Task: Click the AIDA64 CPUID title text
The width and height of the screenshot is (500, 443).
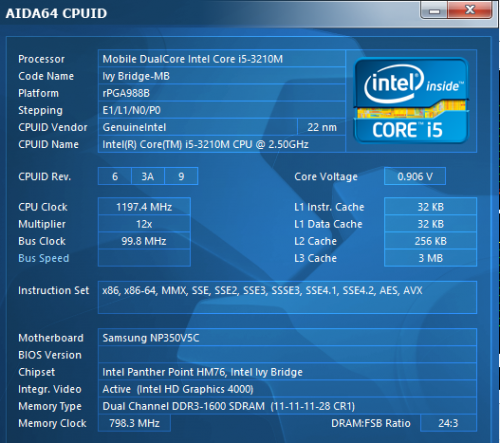Action: coord(56,13)
